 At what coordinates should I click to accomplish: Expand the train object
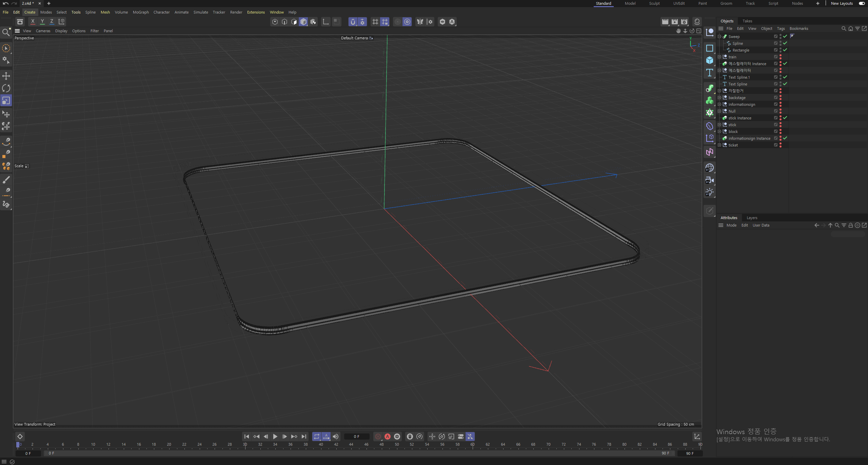coord(719,57)
